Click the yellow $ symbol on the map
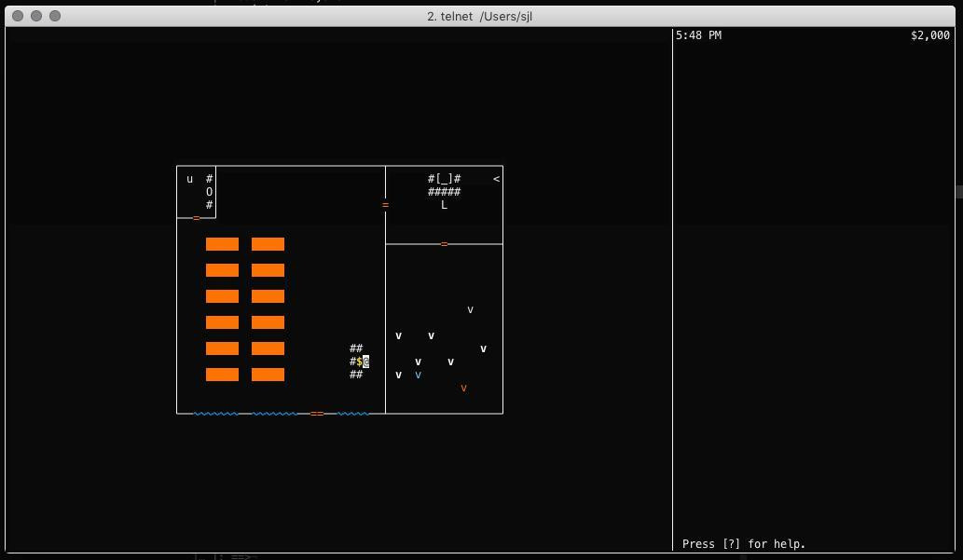 (359, 362)
